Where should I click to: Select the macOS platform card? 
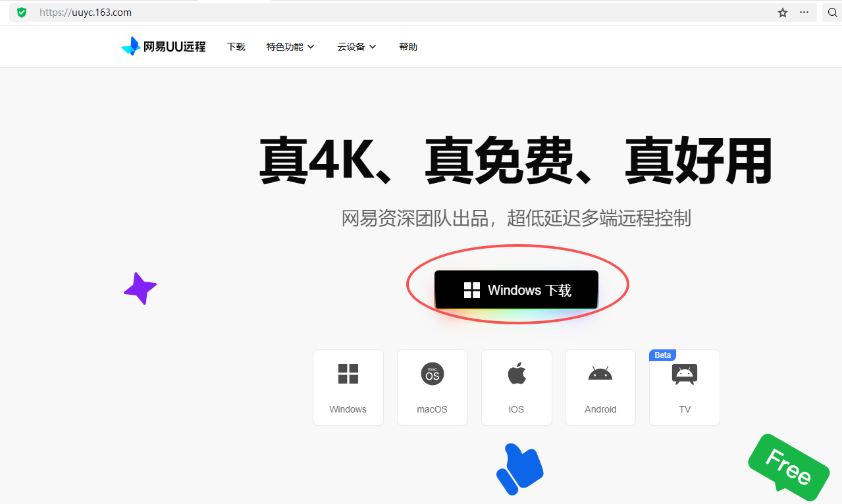tap(432, 388)
